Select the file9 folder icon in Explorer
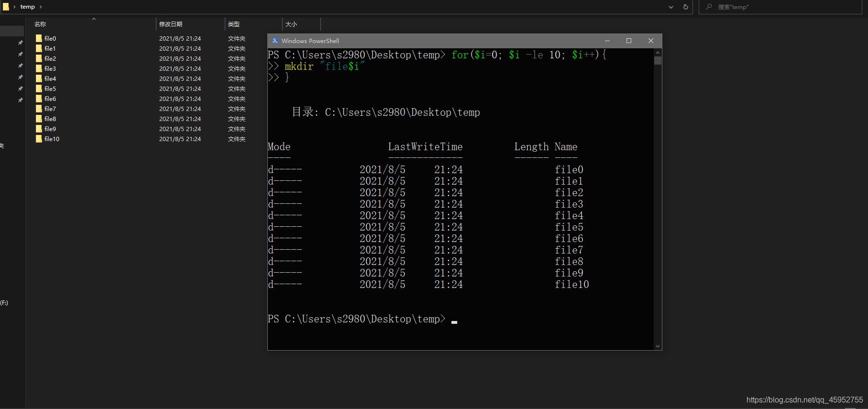This screenshot has width=868, height=409. pos(39,129)
